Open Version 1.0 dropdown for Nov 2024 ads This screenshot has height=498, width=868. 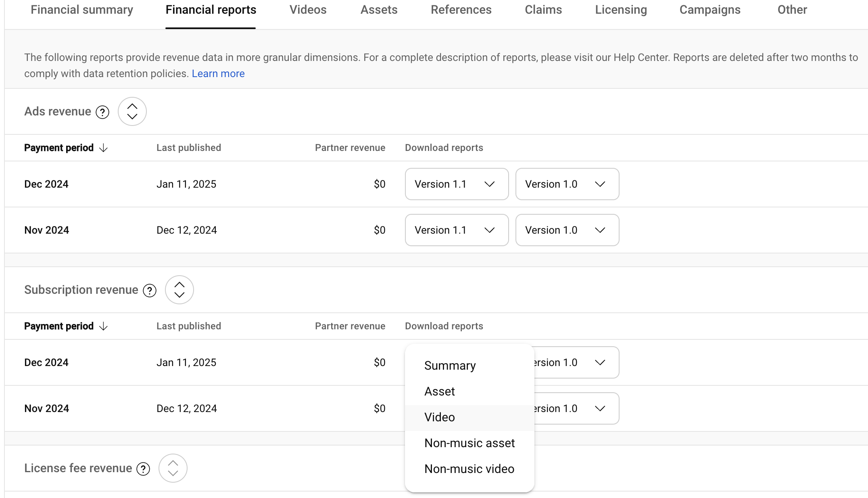pyautogui.click(x=567, y=230)
